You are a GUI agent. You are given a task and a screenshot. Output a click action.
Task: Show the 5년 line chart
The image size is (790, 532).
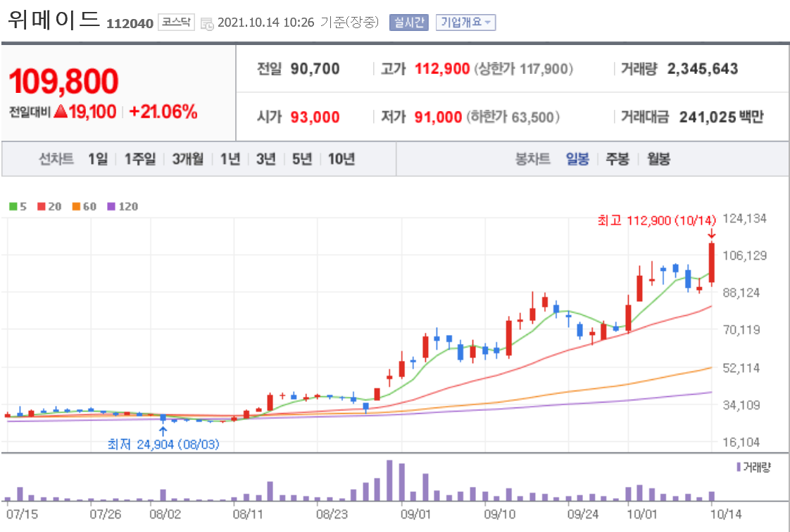click(x=302, y=159)
